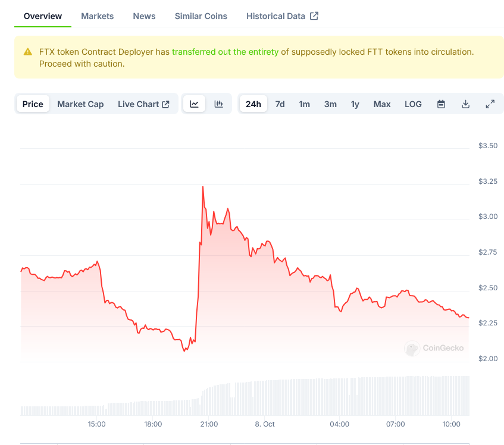Open the News tab
Viewport: 504px width, 445px height.
pos(144,16)
